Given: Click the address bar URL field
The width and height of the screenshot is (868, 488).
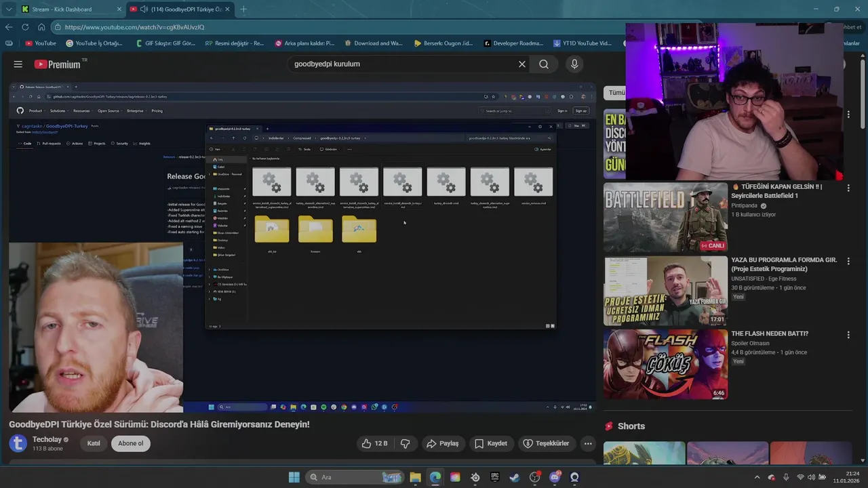Looking at the screenshot, I should click(x=339, y=27).
